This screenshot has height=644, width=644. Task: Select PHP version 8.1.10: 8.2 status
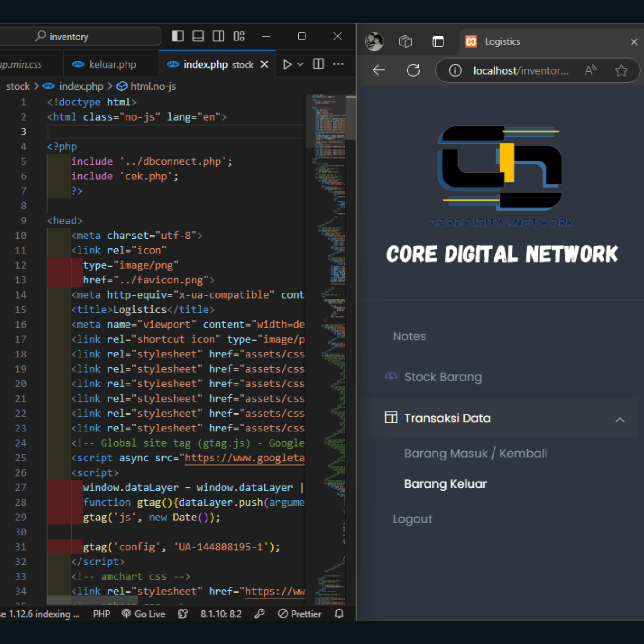[221, 614]
